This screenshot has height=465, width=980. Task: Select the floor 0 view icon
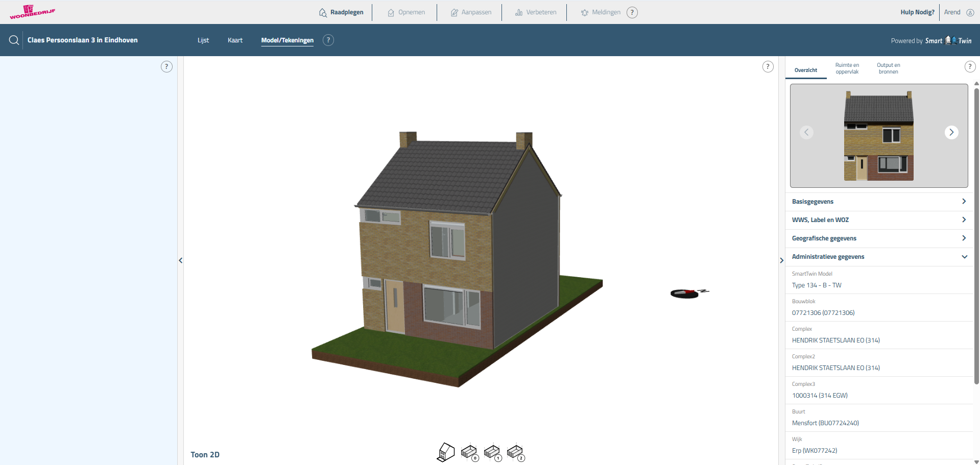pyautogui.click(x=469, y=452)
